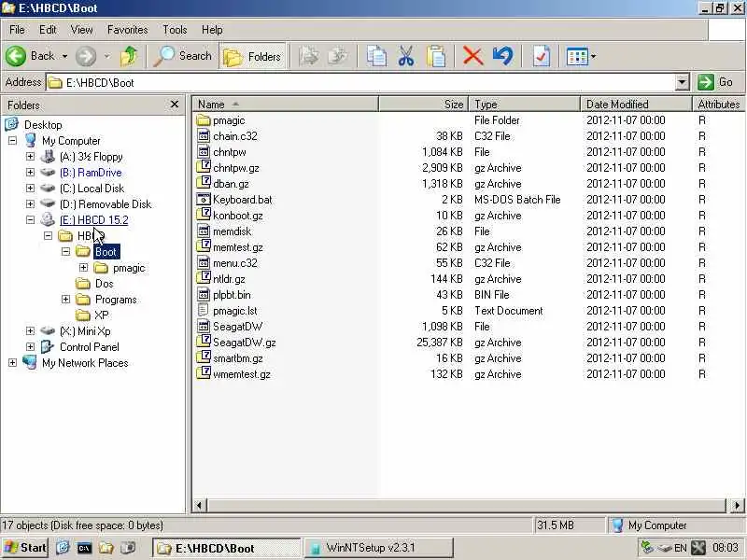Click the EN language indicator in tray
Viewport: 747px width, 560px height.
681,548
